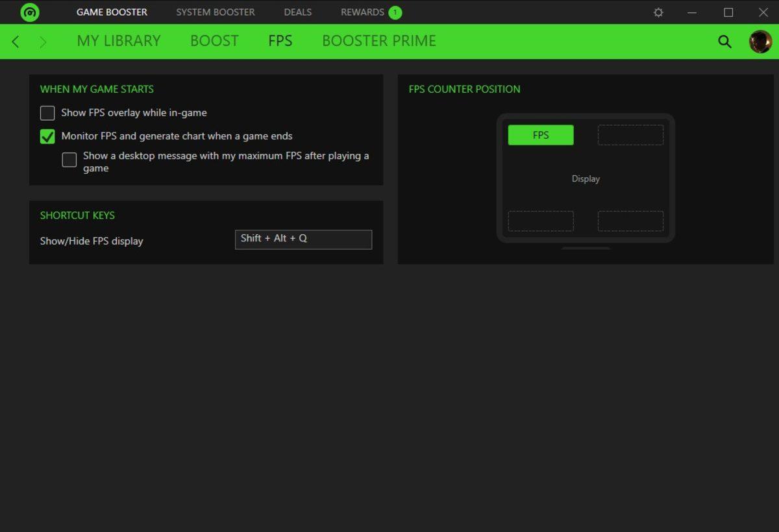Go to MY LIBRARY
The image size is (779, 532).
[x=119, y=40]
